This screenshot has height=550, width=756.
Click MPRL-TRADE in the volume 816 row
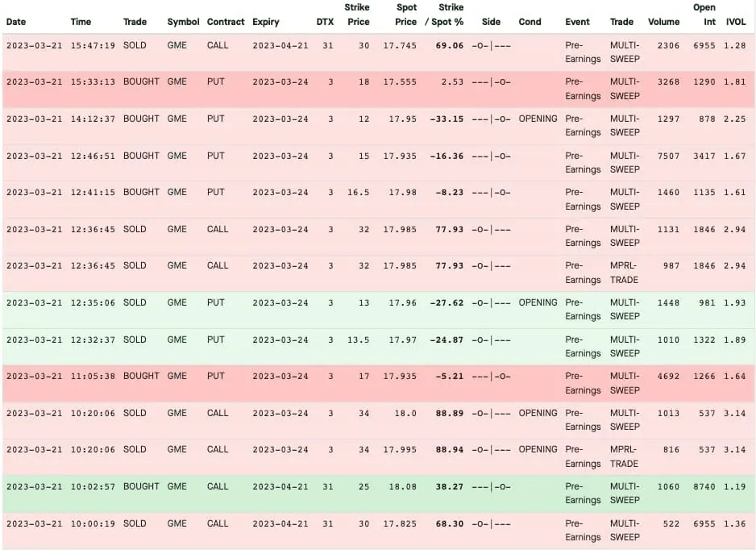(624, 456)
